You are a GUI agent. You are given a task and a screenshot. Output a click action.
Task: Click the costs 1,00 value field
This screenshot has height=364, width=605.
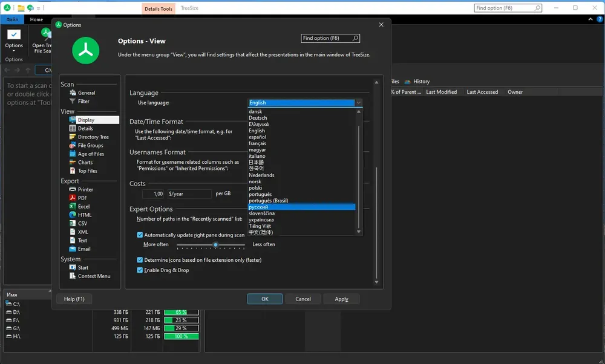coord(153,194)
